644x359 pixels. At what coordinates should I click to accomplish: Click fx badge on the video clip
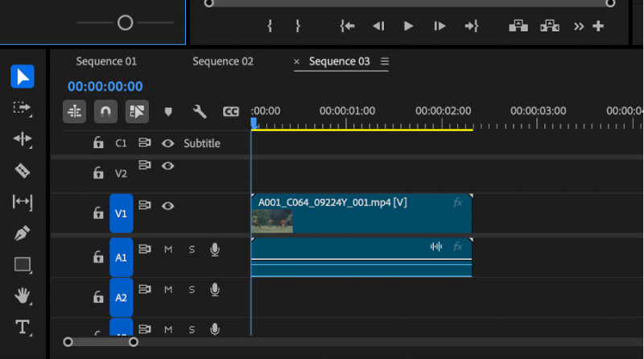(458, 203)
